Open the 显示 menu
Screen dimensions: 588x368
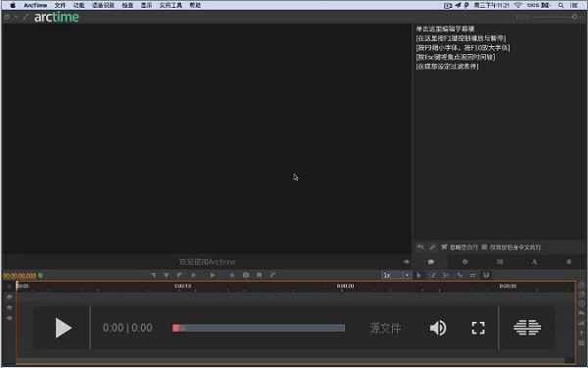click(146, 5)
